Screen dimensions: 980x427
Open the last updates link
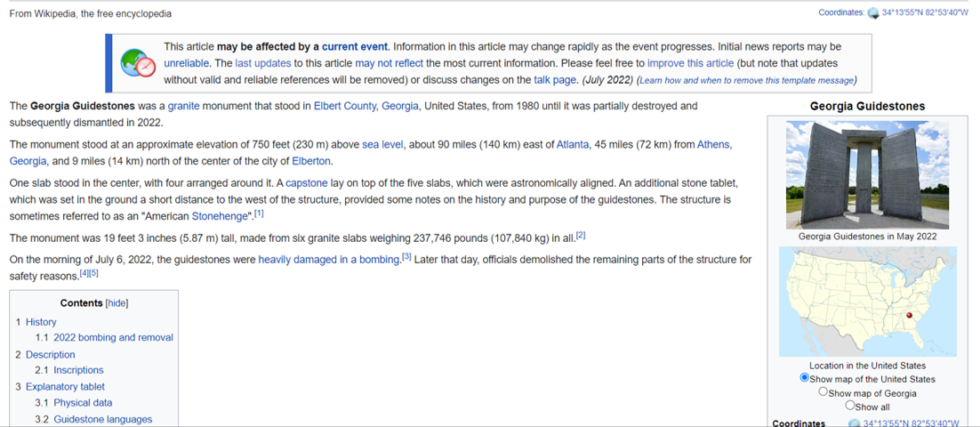coord(263,63)
